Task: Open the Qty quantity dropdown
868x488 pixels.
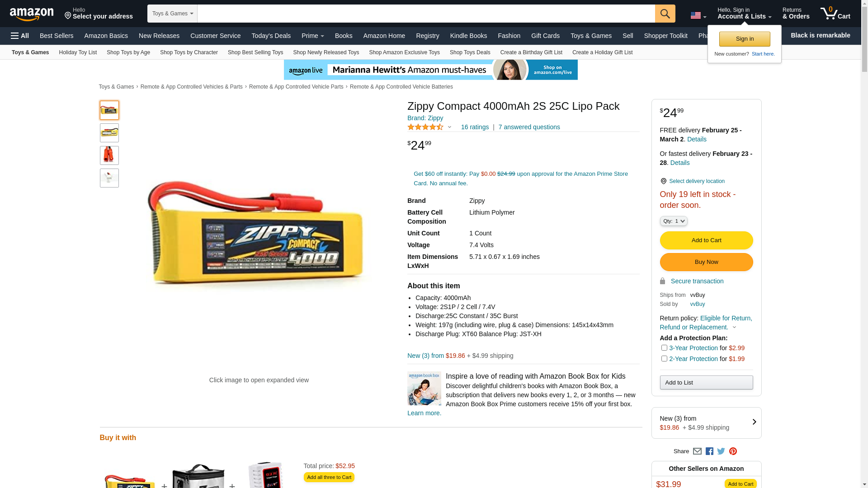Action: click(674, 221)
